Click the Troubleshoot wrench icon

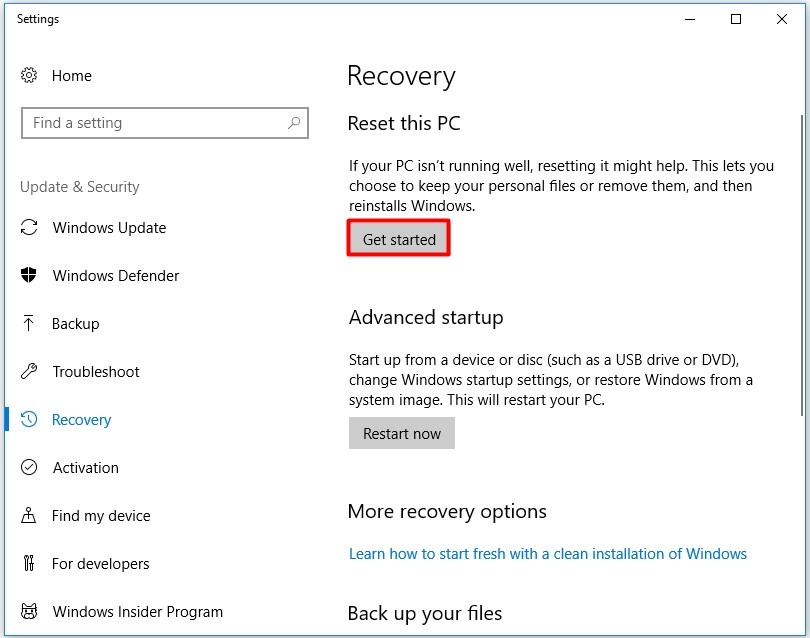[x=27, y=372]
